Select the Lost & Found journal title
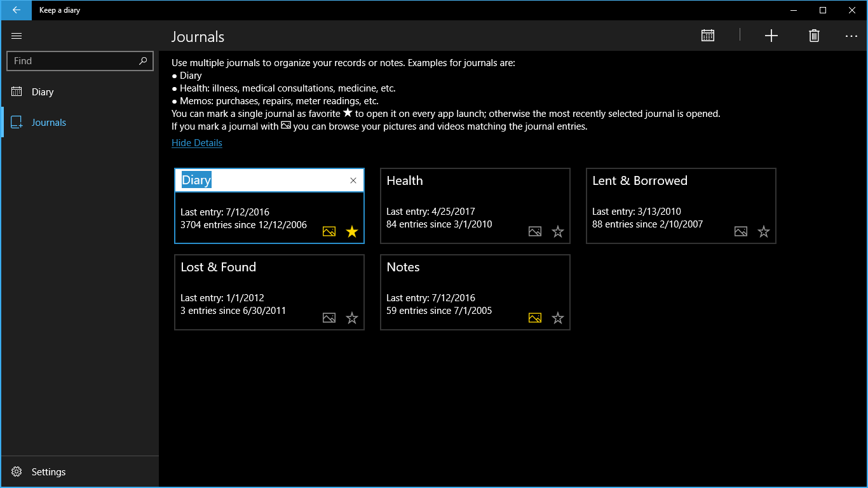This screenshot has height=488, width=868. (x=219, y=267)
